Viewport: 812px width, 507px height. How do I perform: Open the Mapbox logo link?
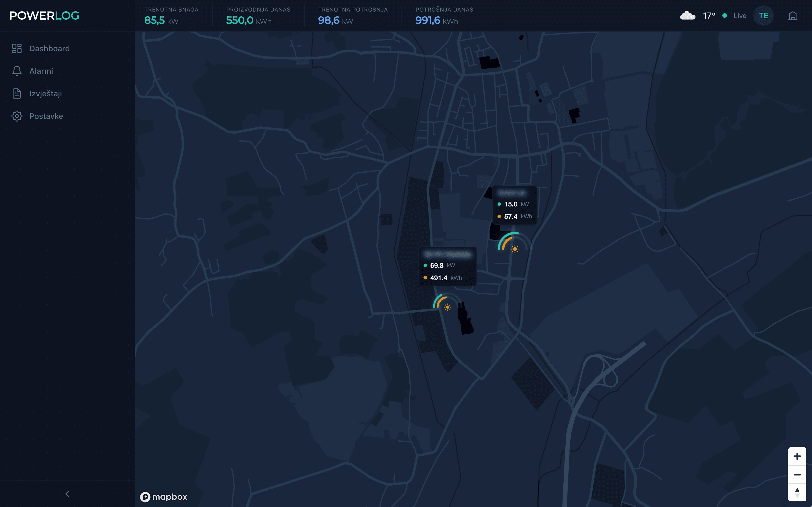pyautogui.click(x=164, y=497)
